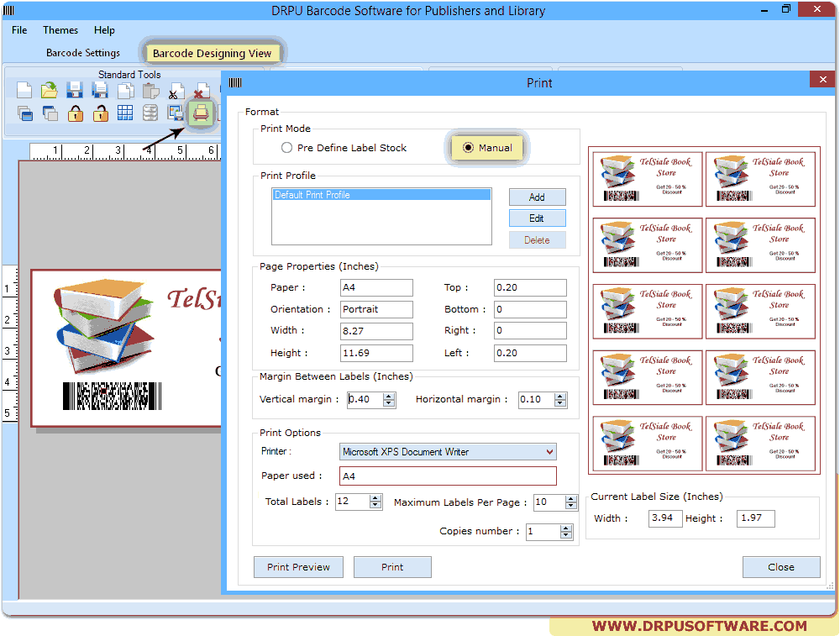Click the Vertical margin value field

[x=365, y=400]
